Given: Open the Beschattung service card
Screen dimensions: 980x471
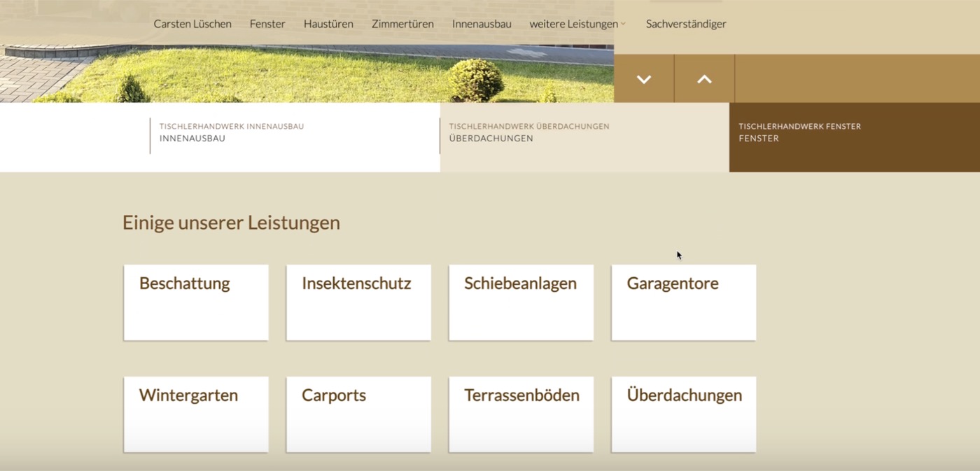Looking at the screenshot, I should point(196,302).
